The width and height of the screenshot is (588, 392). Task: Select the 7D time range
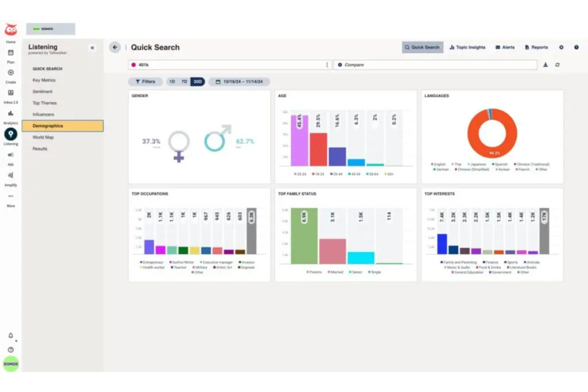184,82
